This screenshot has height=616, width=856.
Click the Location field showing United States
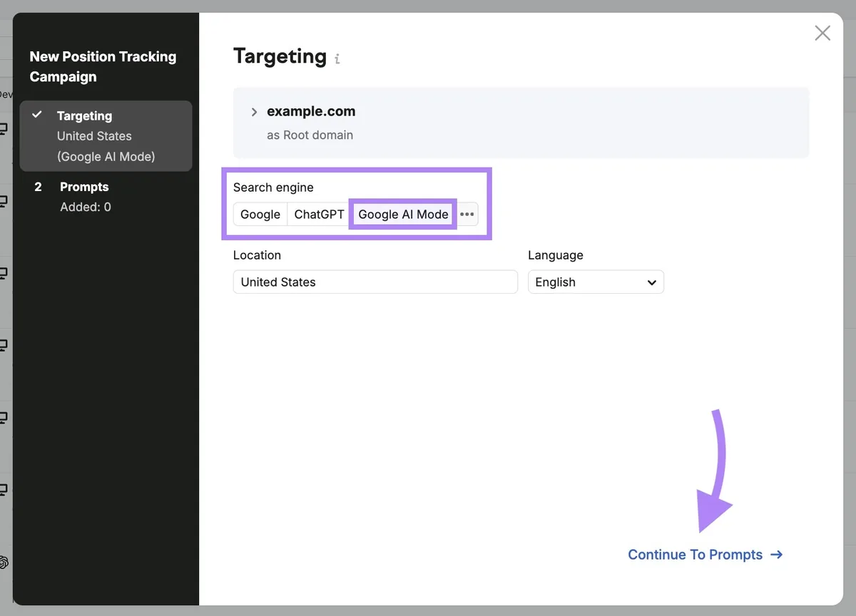375,282
